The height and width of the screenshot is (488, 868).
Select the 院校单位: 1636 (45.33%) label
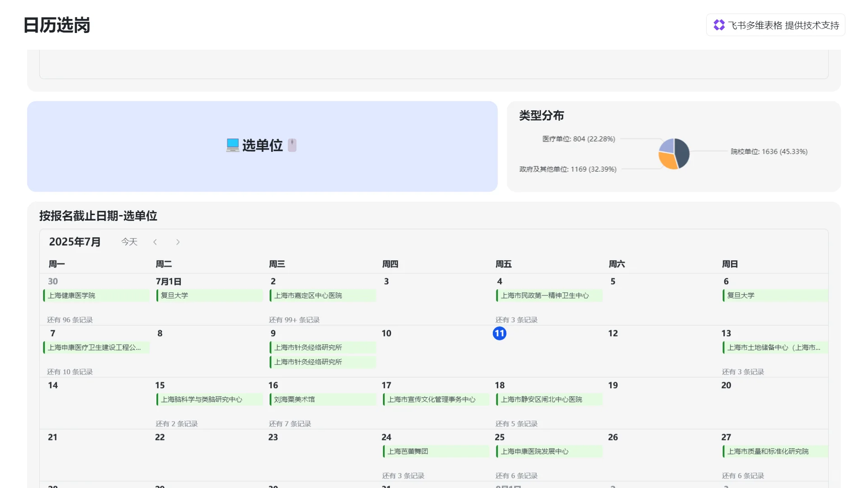769,152
